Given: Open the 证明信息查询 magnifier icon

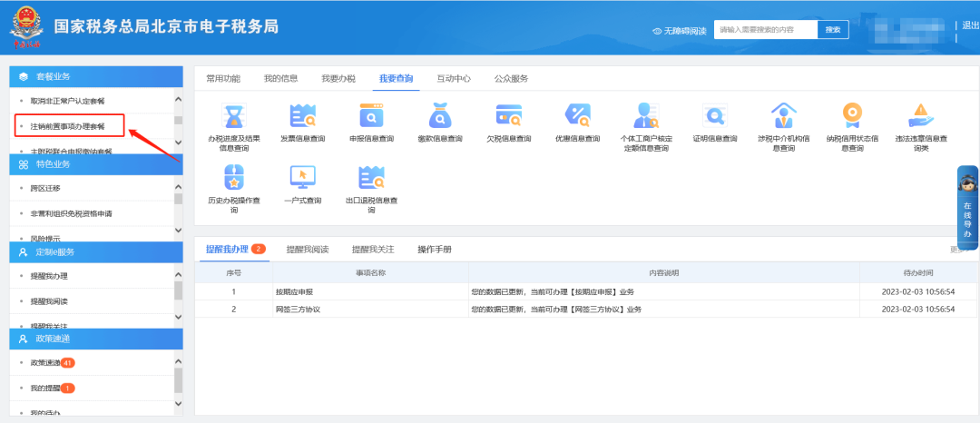Looking at the screenshot, I should click(x=715, y=116).
